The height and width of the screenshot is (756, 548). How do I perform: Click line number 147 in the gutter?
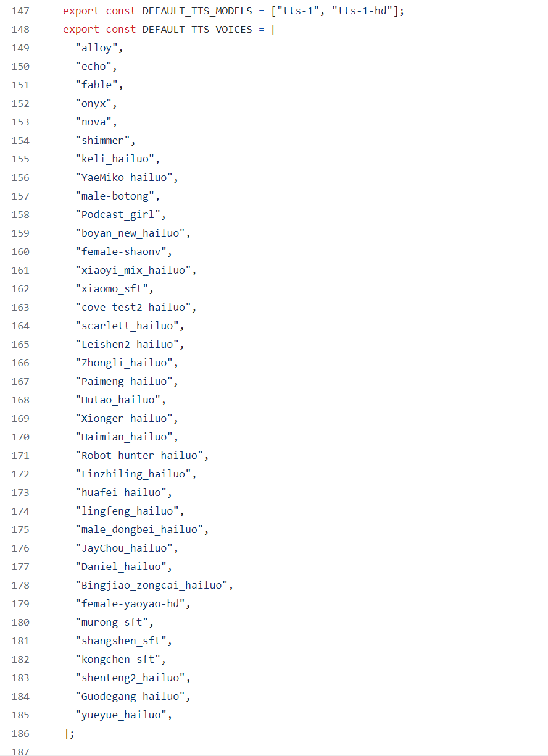pyautogui.click(x=20, y=11)
